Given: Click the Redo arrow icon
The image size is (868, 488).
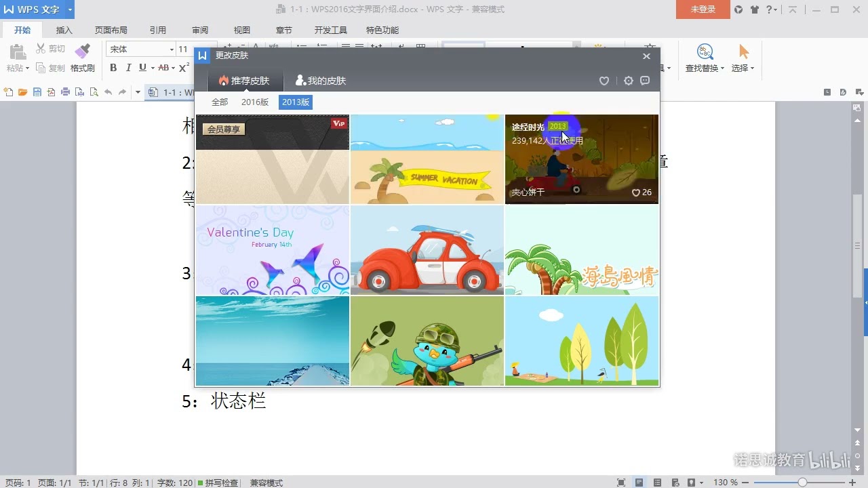Looking at the screenshot, I should pos(123,92).
